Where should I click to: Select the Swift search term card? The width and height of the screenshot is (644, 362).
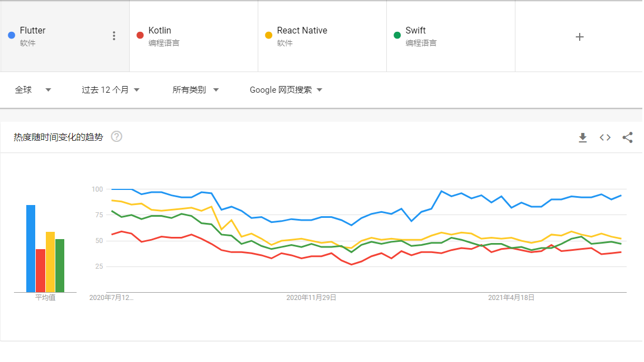pyautogui.click(x=451, y=36)
